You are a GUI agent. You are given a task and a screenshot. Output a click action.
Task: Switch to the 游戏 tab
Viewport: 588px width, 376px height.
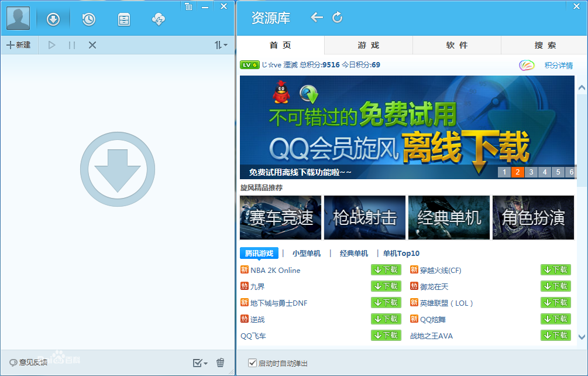tap(369, 45)
